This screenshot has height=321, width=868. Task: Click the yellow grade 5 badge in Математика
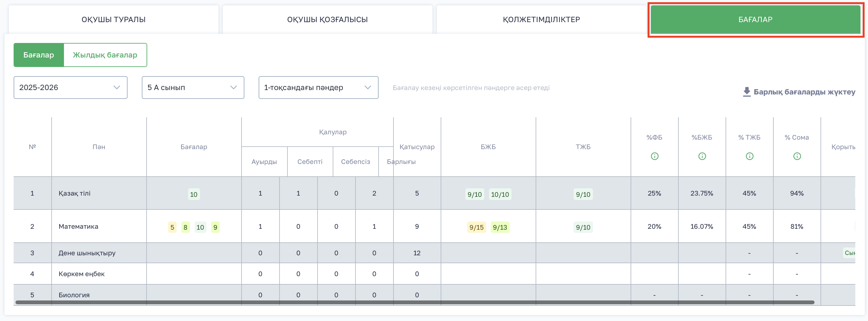click(x=172, y=227)
